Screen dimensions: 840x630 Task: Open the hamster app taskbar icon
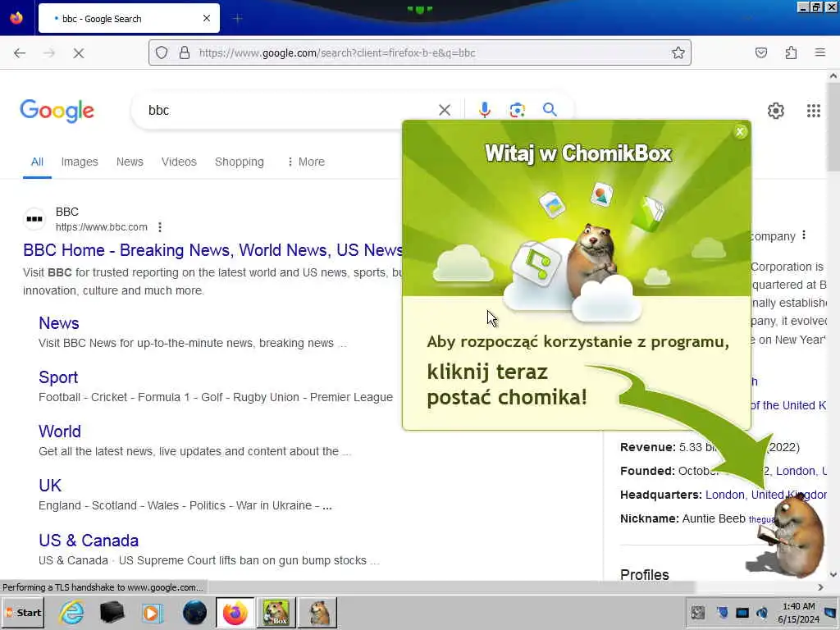(318, 612)
